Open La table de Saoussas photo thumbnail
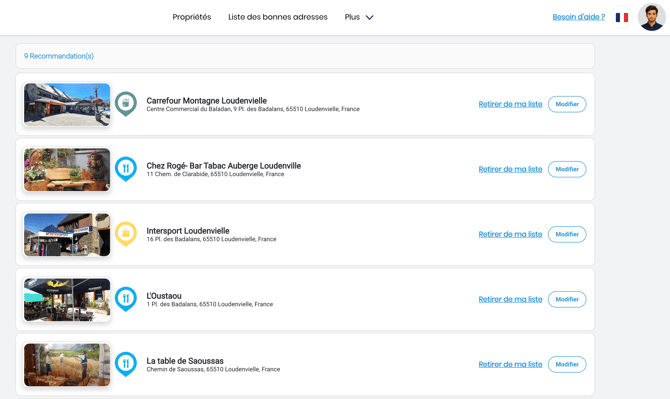The width and height of the screenshot is (670, 399). pos(67,365)
